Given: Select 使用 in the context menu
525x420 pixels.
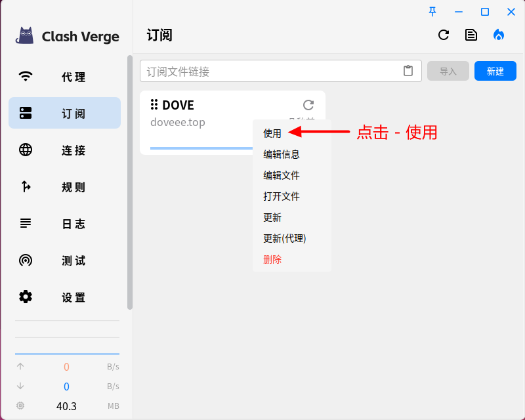Looking at the screenshot, I should 292,133.
